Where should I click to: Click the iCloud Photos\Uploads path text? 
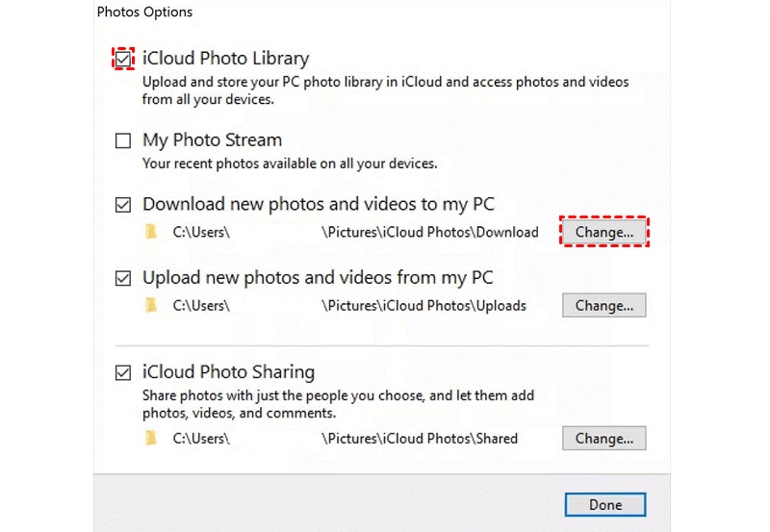(423, 306)
